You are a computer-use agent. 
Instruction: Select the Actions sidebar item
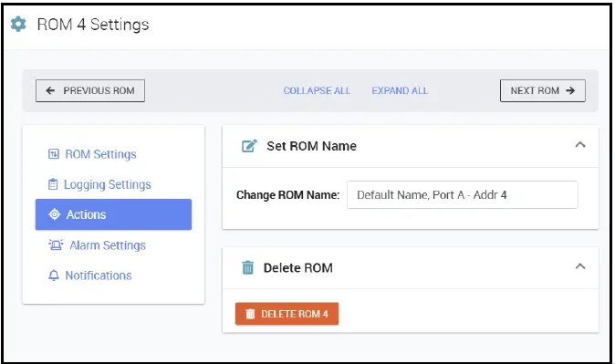point(113,214)
